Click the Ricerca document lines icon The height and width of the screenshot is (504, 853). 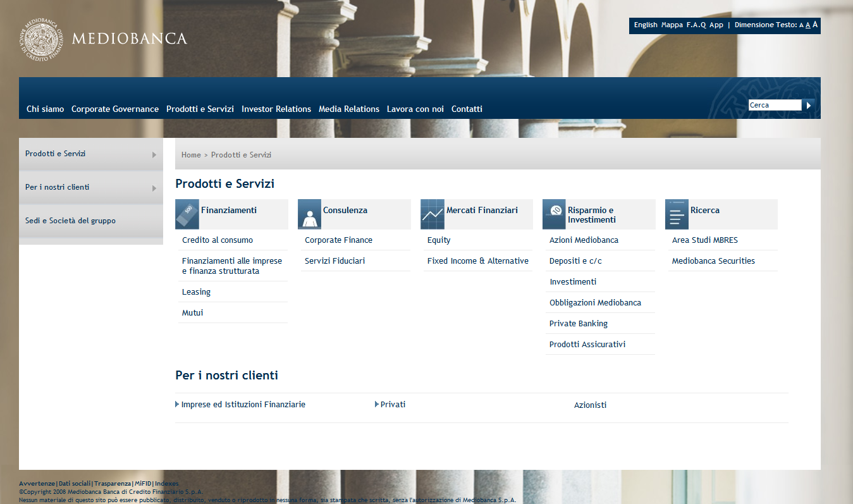pos(677,214)
